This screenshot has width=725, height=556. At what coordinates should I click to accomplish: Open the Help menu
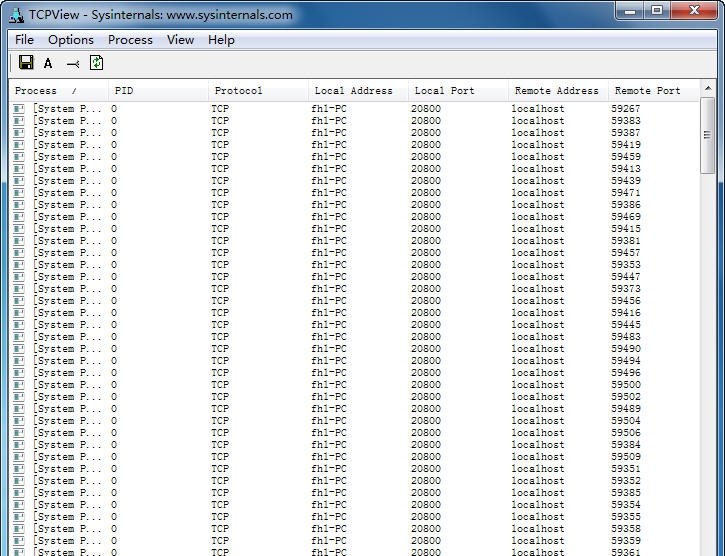(x=221, y=40)
